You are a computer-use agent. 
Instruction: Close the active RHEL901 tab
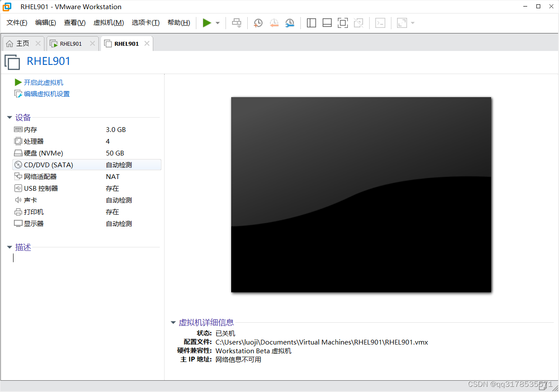[x=147, y=44]
